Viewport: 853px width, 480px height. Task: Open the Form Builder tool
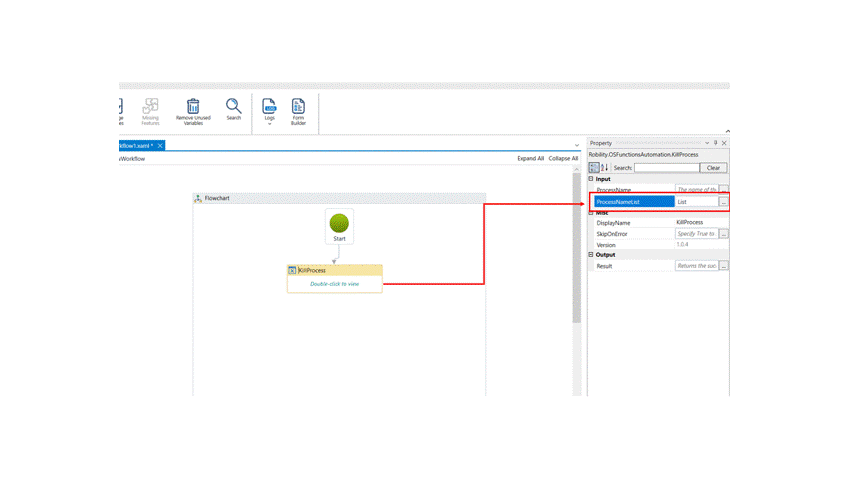(298, 106)
